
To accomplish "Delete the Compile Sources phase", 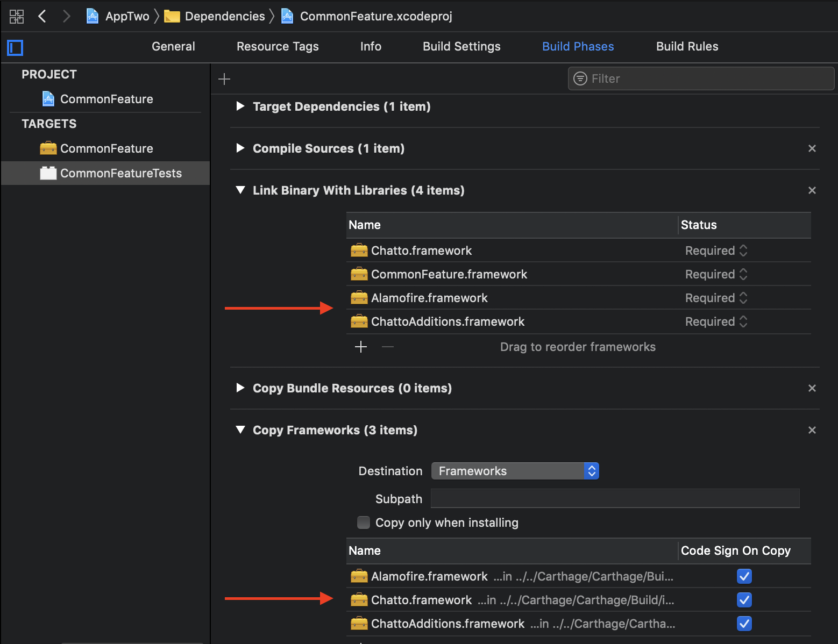I will 812,148.
